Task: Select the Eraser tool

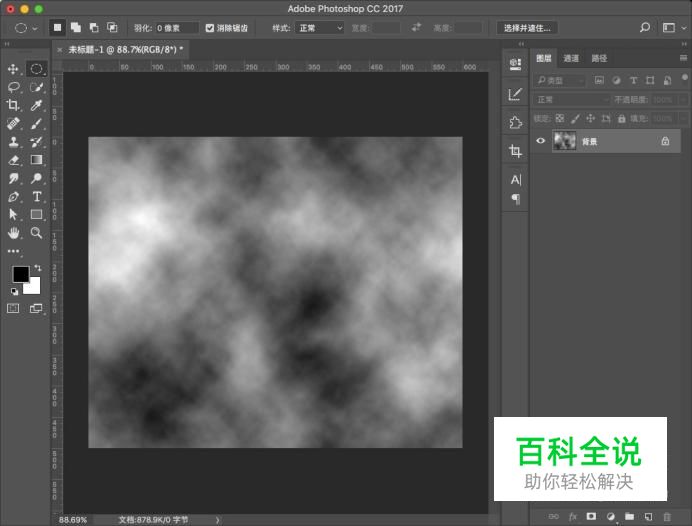Action: point(13,159)
